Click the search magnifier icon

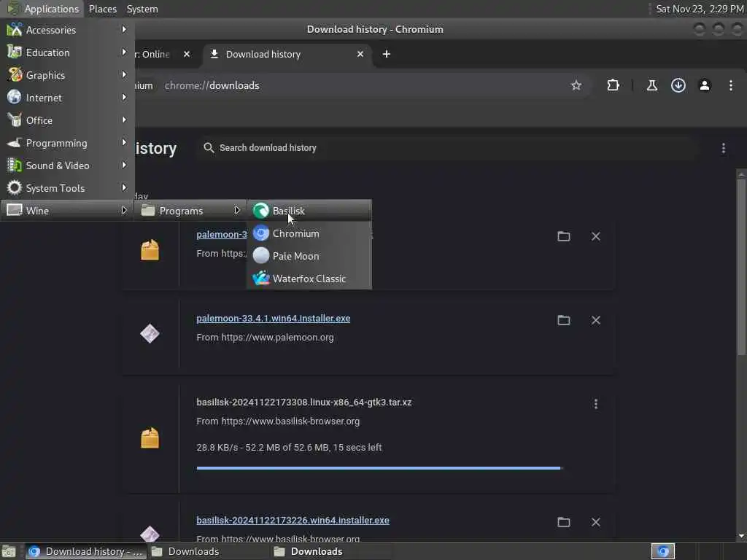209,147
